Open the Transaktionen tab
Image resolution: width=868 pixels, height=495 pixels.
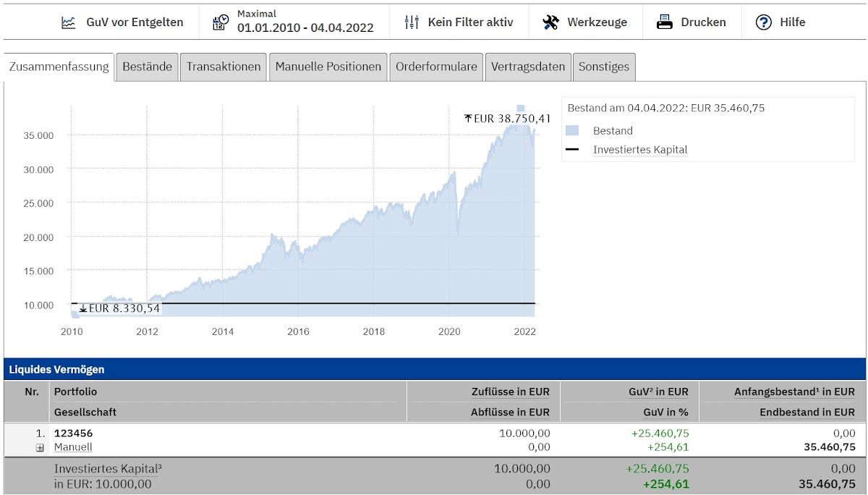coord(224,67)
